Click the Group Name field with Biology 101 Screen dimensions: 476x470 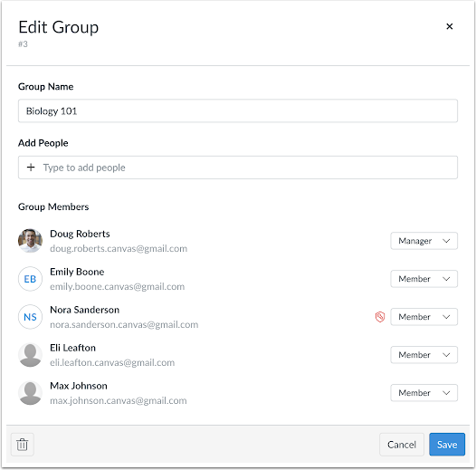[x=238, y=110]
